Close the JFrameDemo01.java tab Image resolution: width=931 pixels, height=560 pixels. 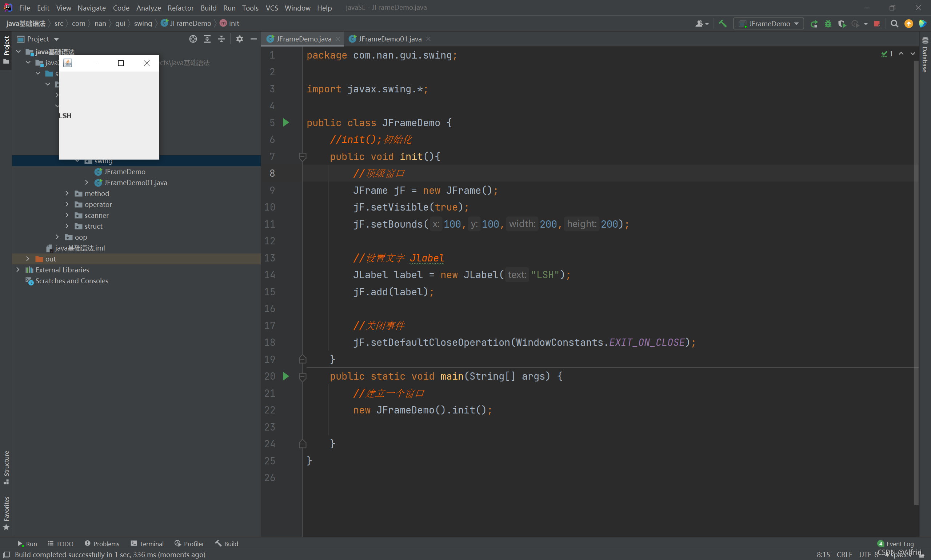(x=428, y=39)
